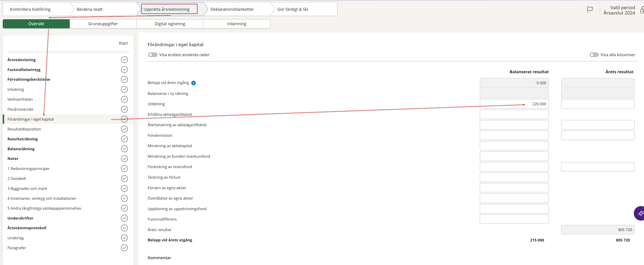Click the checkmark icon for Underskrifter
This screenshot has height=265, width=644.
[x=124, y=218]
